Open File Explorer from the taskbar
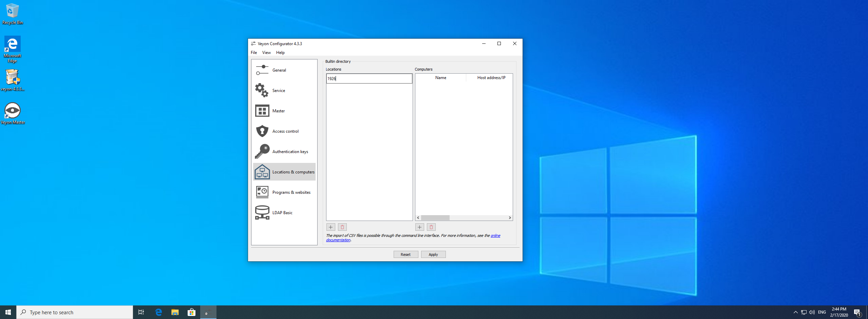This screenshot has height=319, width=868. tap(175, 312)
